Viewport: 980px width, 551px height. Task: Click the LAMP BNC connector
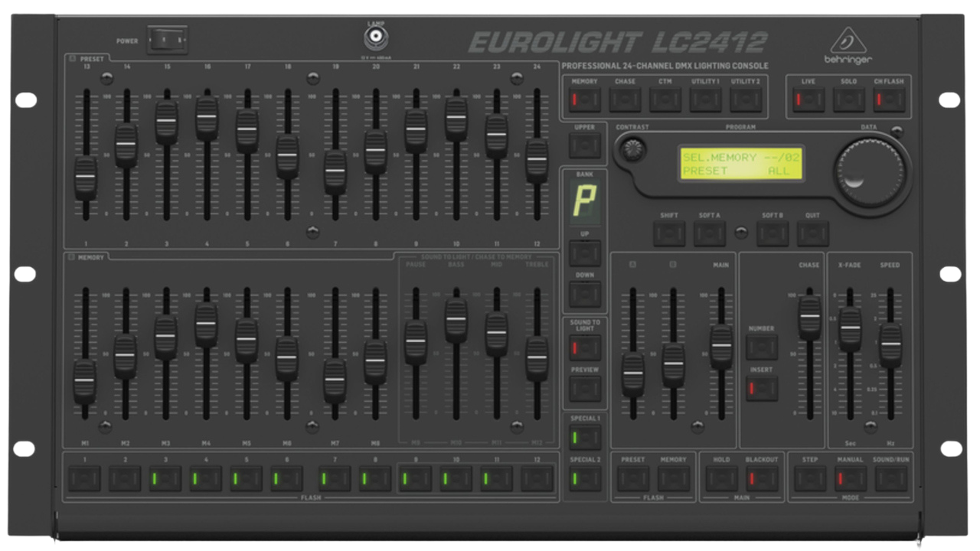pyautogui.click(x=376, y=37)
